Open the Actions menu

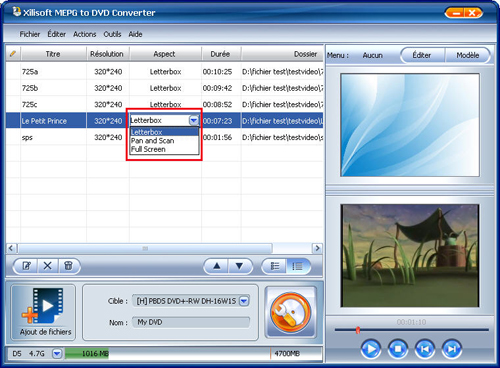[85, 34]
